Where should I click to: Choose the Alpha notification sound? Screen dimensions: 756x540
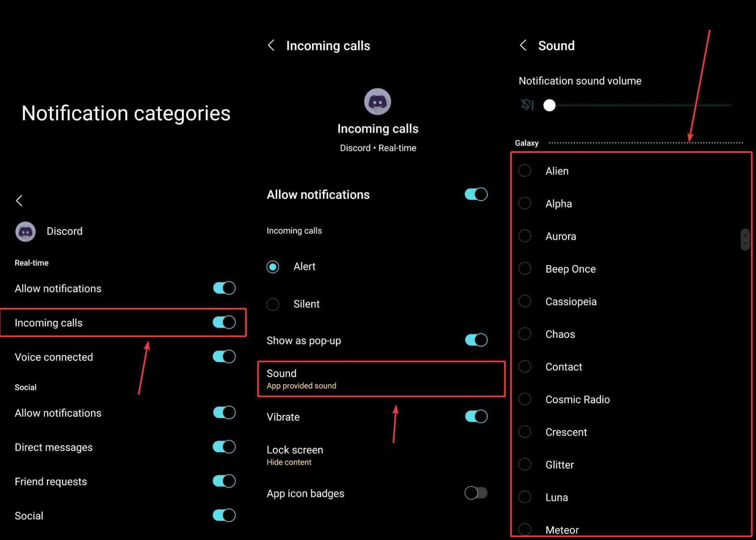click(525, 203)
